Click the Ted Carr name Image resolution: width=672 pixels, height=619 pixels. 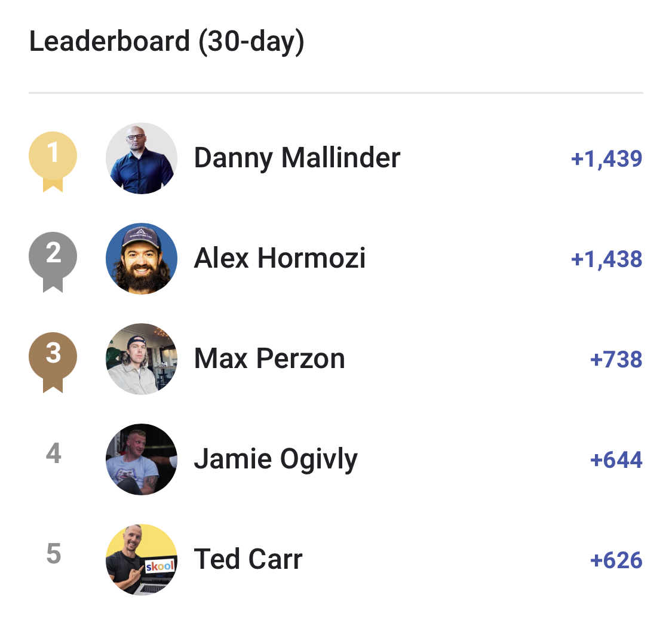point(248,559)
